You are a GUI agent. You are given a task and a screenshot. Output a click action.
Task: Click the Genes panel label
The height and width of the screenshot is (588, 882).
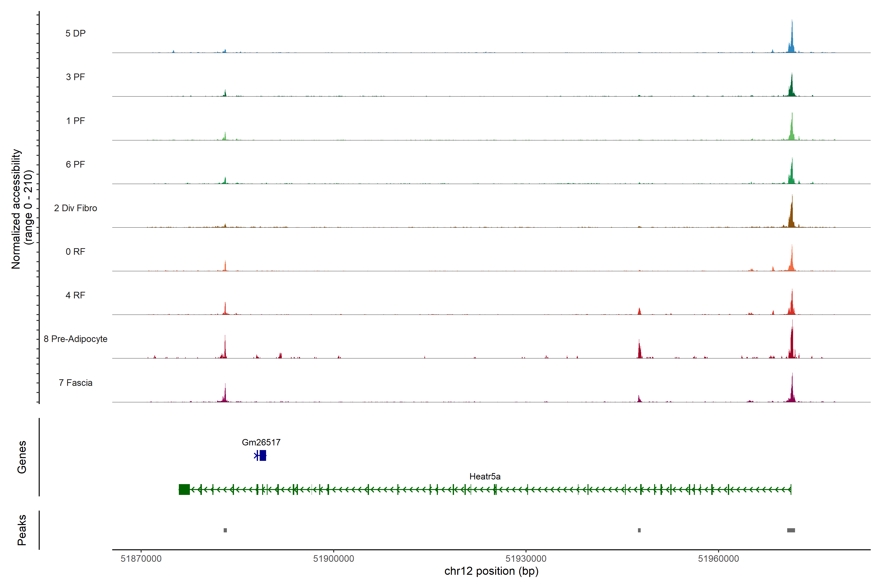point(22,457)
